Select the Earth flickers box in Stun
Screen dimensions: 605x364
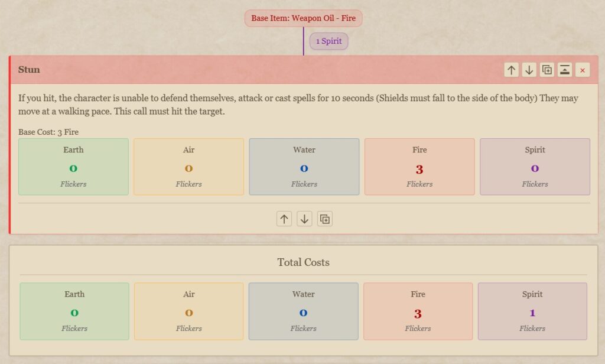73,167
